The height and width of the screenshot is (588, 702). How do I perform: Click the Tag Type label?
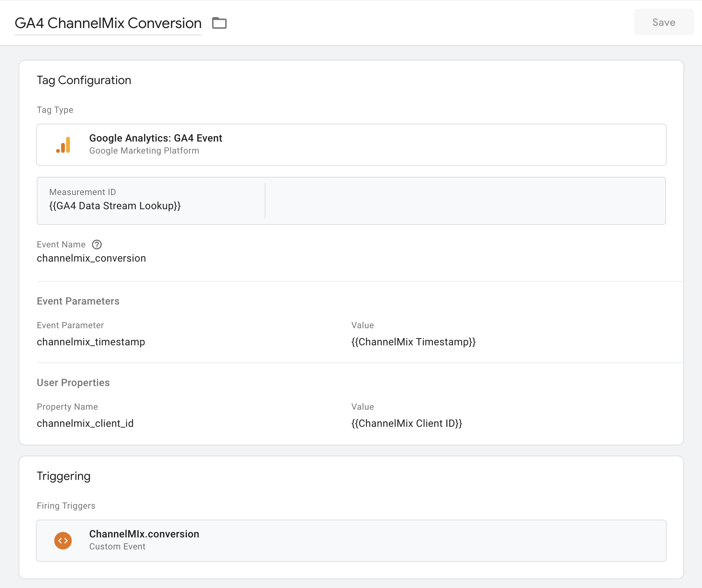pos(55,110)
